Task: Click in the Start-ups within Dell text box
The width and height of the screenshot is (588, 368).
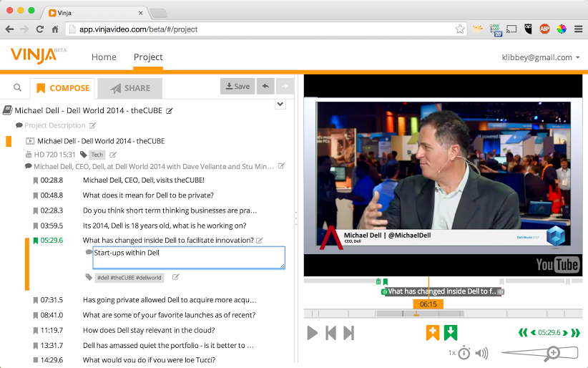Action: point(189,258)
